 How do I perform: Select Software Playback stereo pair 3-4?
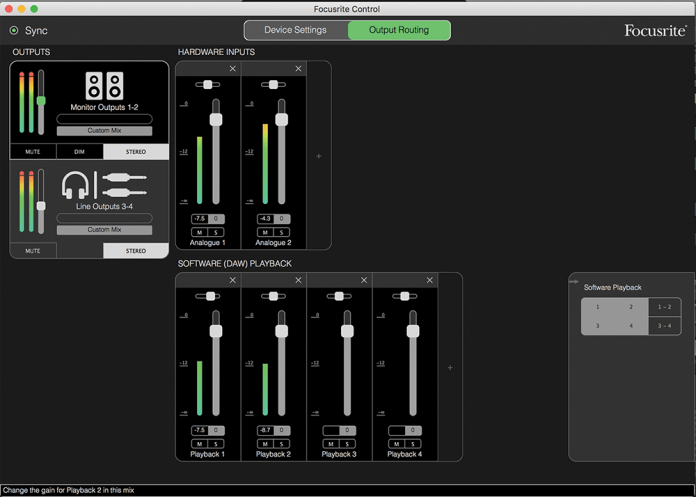(x=664, y=326)
